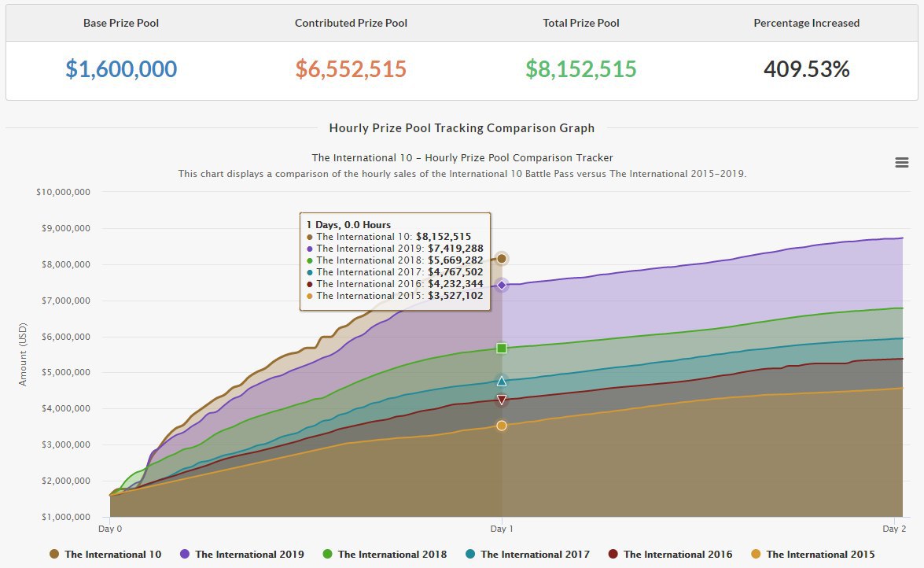
Task: Click the Percentage Increased header
Action: coord(807,23)
